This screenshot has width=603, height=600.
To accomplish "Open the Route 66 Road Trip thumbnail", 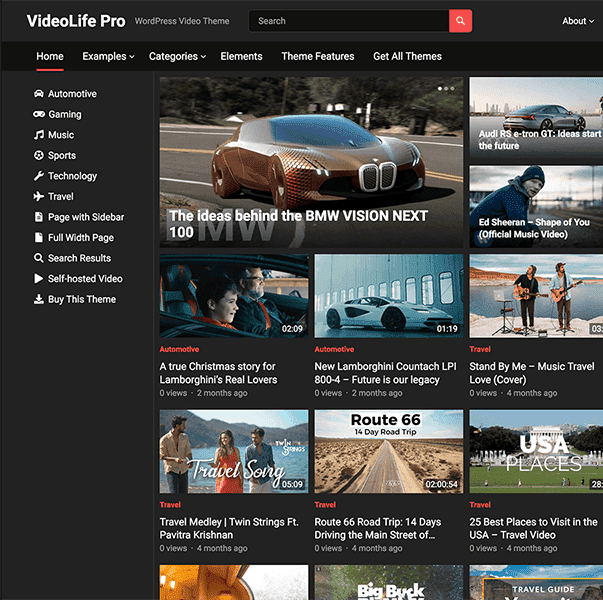I will (x=389, y=451).
